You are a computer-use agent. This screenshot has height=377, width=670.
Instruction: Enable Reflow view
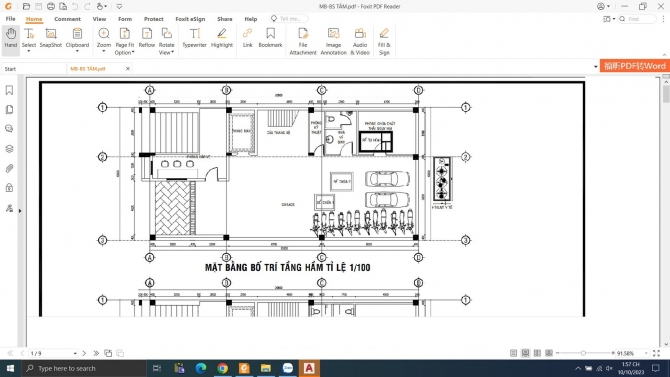tap(147, 38)
